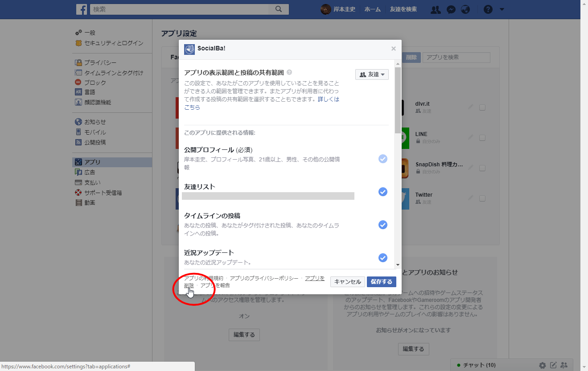Screen dimensions: 588x371
Task: Open 友達を検索 in the top bar
Action: tap(403, 9)
